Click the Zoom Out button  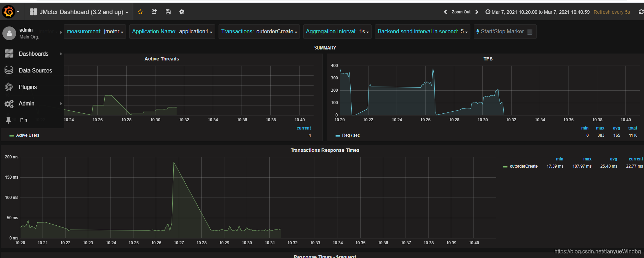(461, 12)
